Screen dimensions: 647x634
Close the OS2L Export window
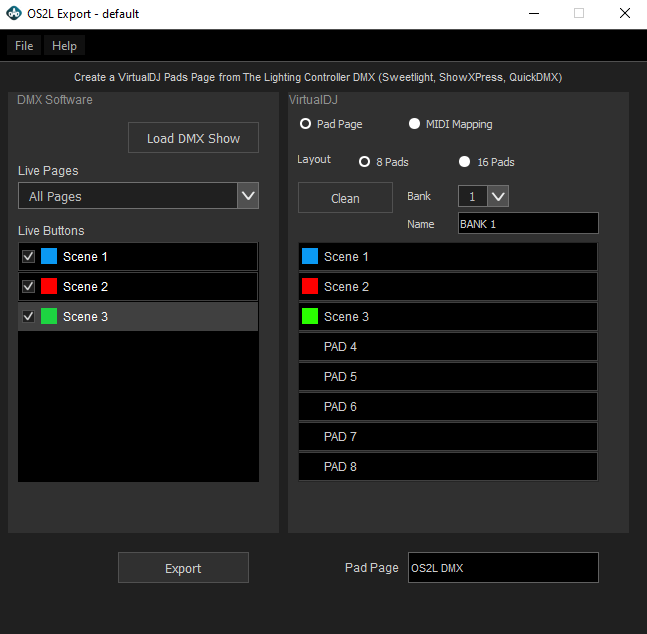tap(625, 14)
